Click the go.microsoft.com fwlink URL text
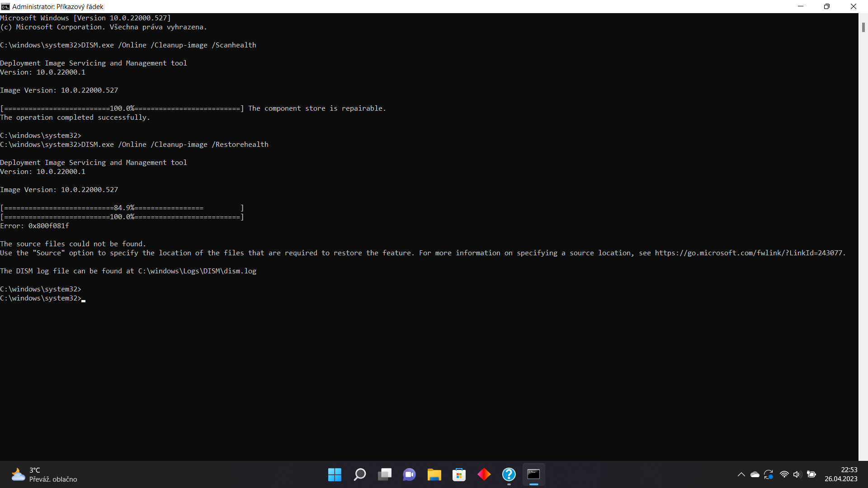 click(x=748, y=253)
